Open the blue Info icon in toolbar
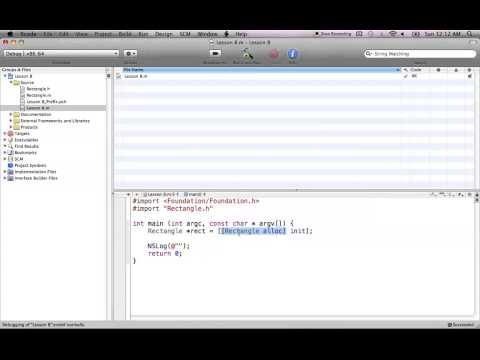The height and width of the screenshot is (360, 480). point(292,54)
